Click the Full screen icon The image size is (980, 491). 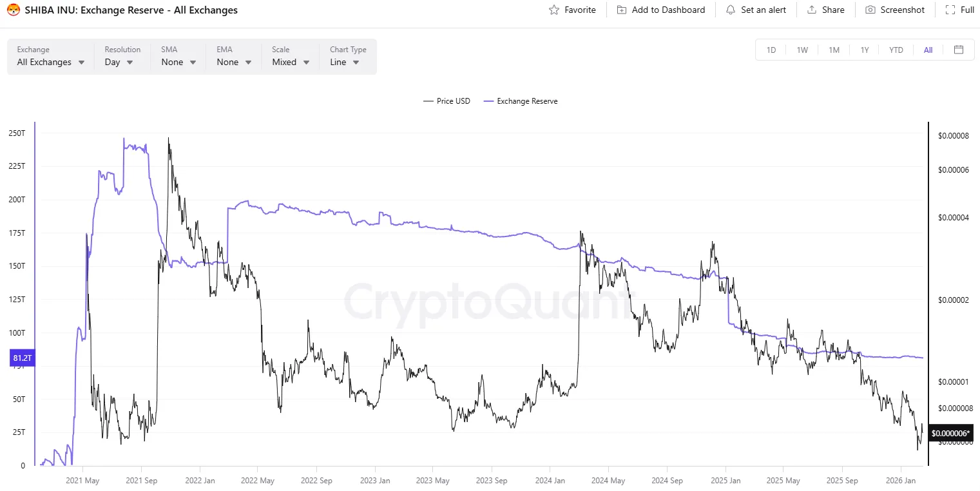click(x=950, y=10)
